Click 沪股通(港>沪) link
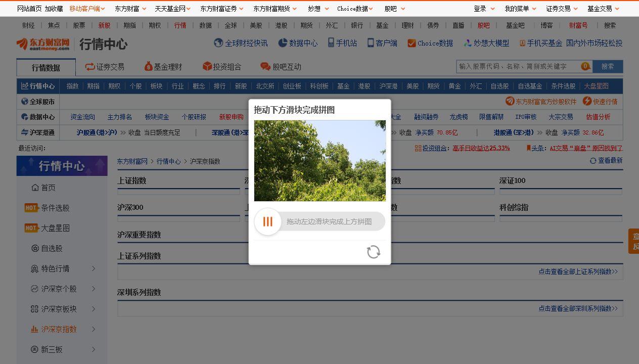Viewport: 639px width, 364px height. (97, 132)
